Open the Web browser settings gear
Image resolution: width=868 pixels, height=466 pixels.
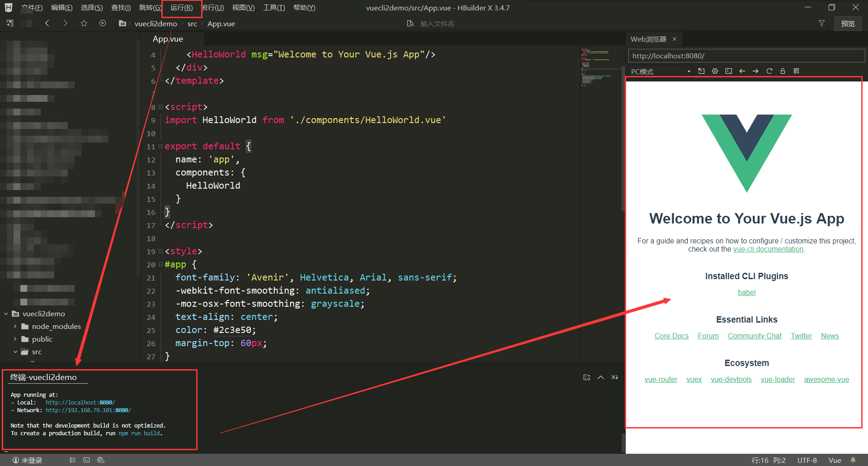715,71
